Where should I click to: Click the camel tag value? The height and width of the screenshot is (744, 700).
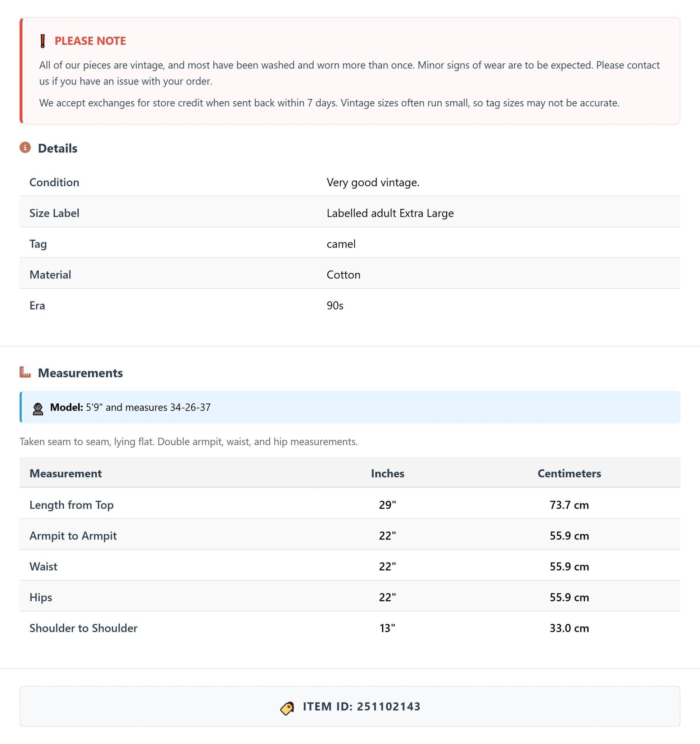[341, 244]
